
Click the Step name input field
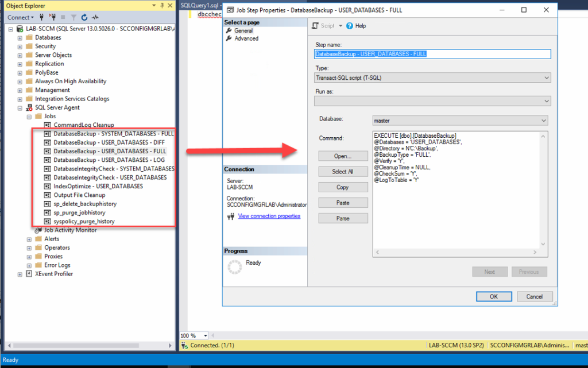(432, 54)
